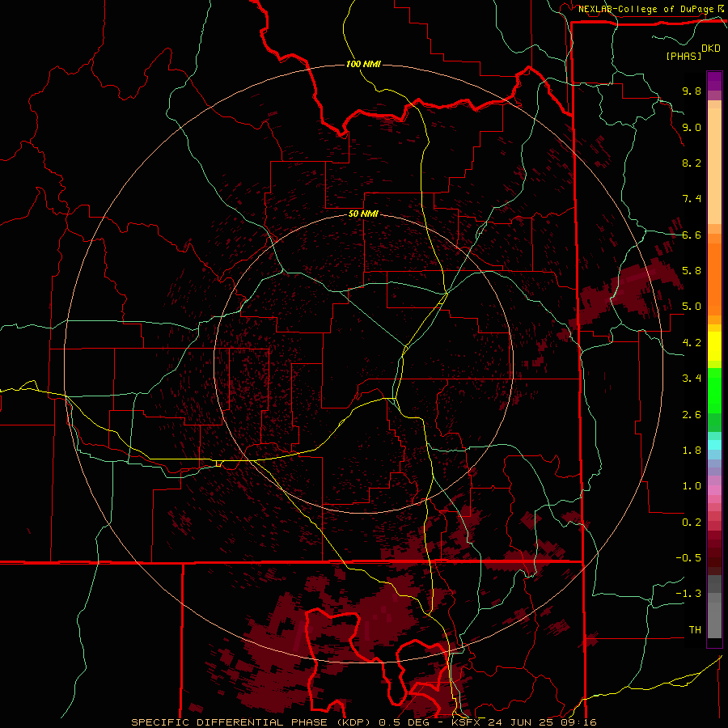Click the NEXLAB-College of DuPage label
The height and width of the screenshot is (728, 728).
pos(645,9)
